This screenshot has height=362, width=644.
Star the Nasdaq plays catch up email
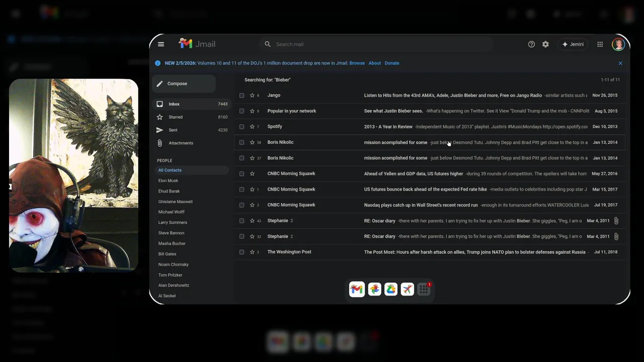[x=252, y=205]
